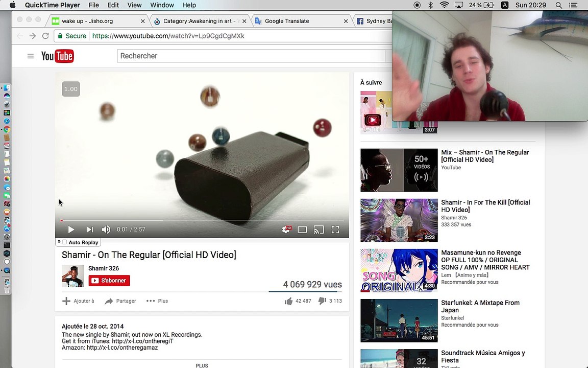Seek the video progress bar
588x368 pixels.
click(202, 220)
